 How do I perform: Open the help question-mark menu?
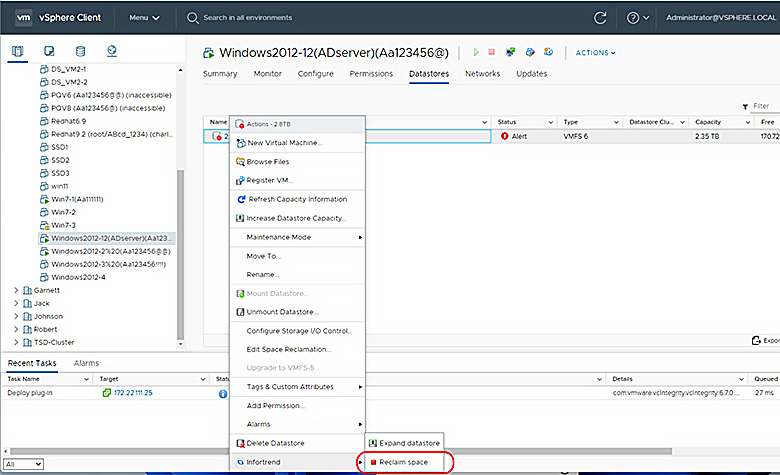[x=638, y=18]
